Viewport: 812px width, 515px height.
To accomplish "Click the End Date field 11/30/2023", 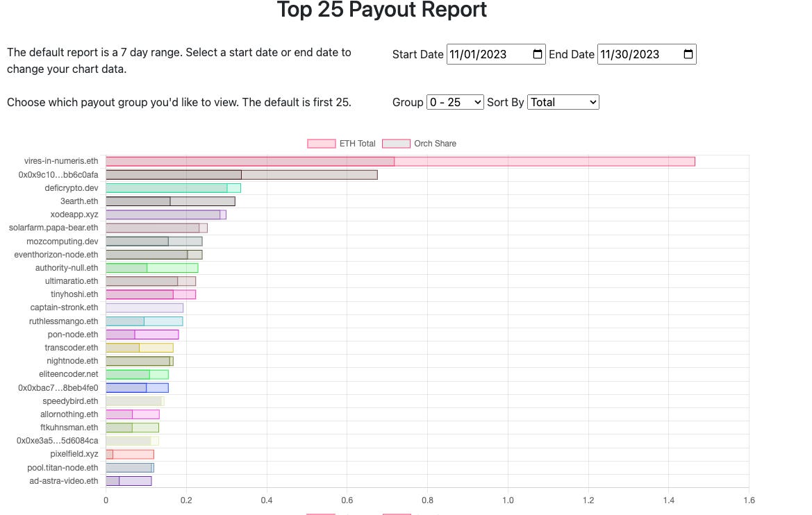I will (646, 54).
